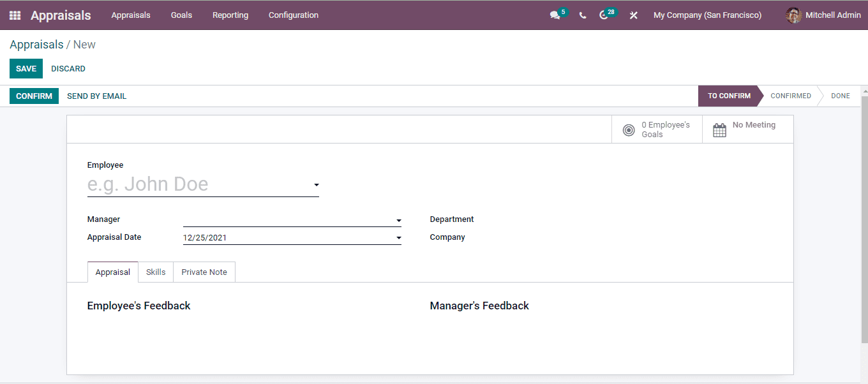Click the debug tools cross icon
Viewport: 868px width, 384px height.
pyautogui.click(x=634, y=15)
